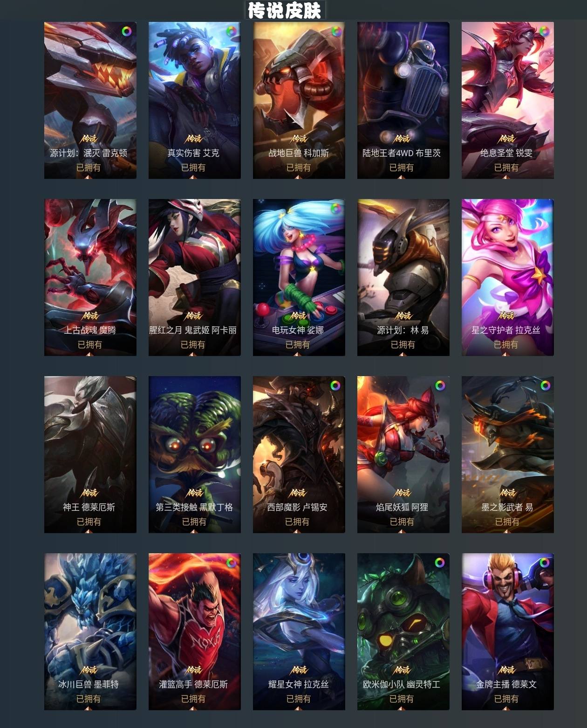
Task: Click chroma icon on 金牌主播 德莱文 skin
Action: click(544, 563)
